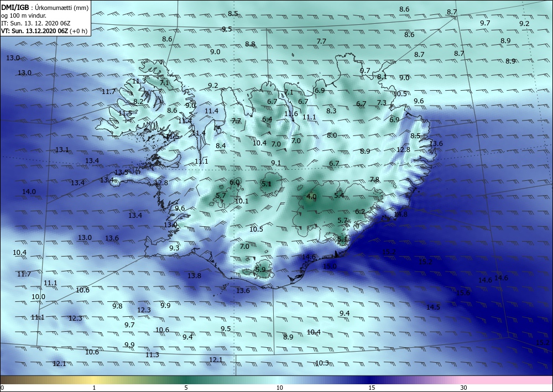The height and width of the screenshot is (392, 553).
Task: Click the 8.4 map value
Action: 221,145
